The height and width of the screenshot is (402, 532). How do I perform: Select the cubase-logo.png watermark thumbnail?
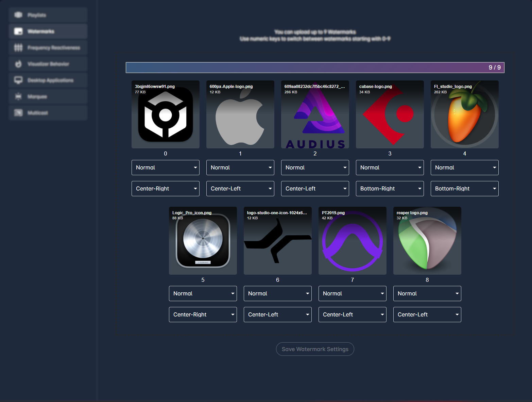[390, 114]
